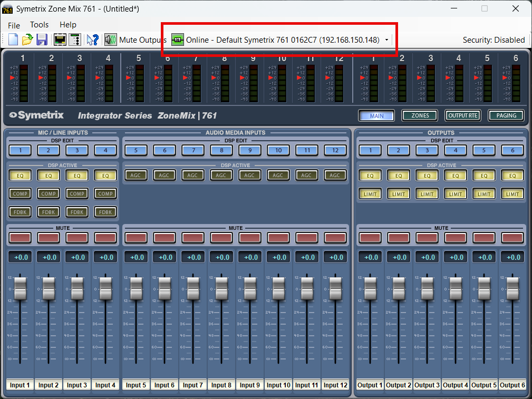This screenshot has height=399, width=532.
Task: Click the Input 1 channel name label
Action: point(20,385)
